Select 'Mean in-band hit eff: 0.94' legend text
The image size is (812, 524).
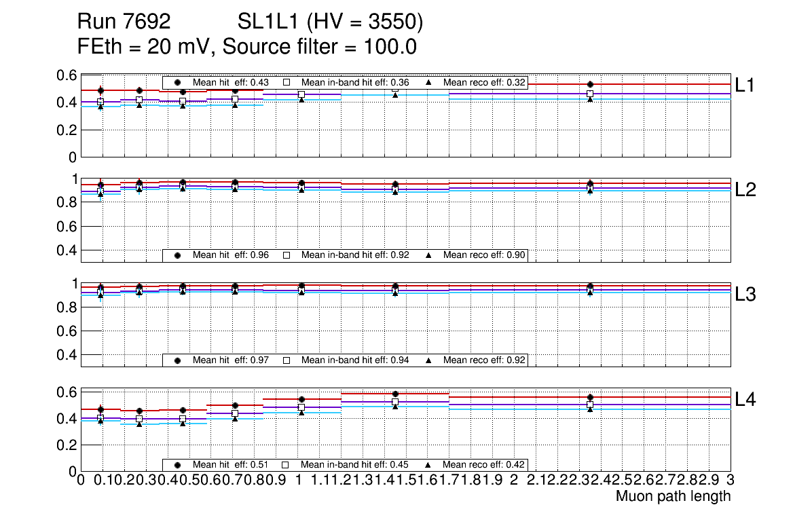point(355,360)
